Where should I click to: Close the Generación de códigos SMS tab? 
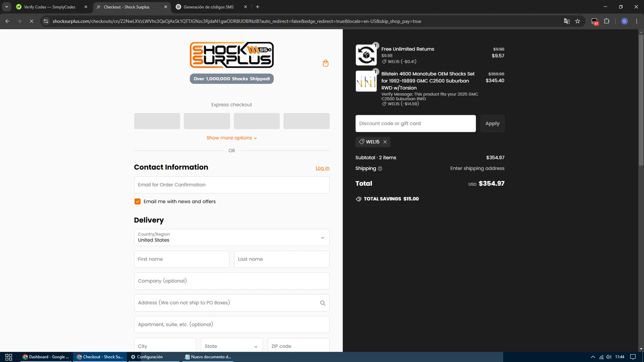tap(246, 7)
